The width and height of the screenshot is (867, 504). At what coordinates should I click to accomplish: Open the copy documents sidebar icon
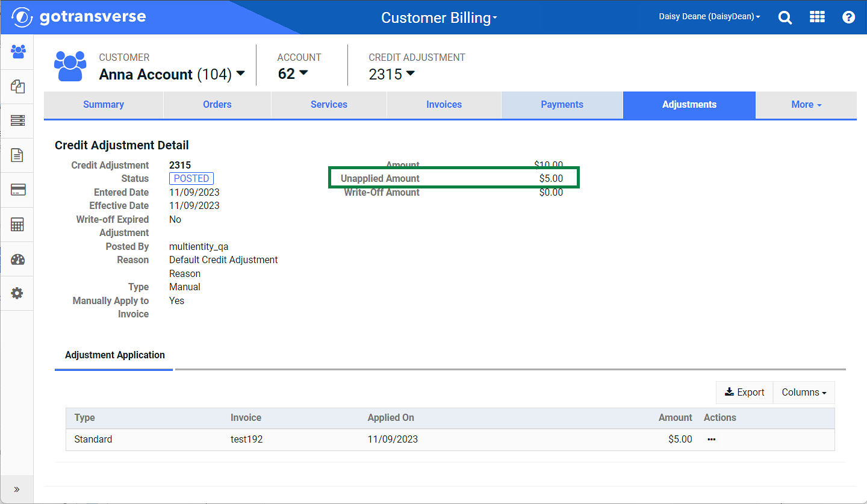(x=17, y=86)
